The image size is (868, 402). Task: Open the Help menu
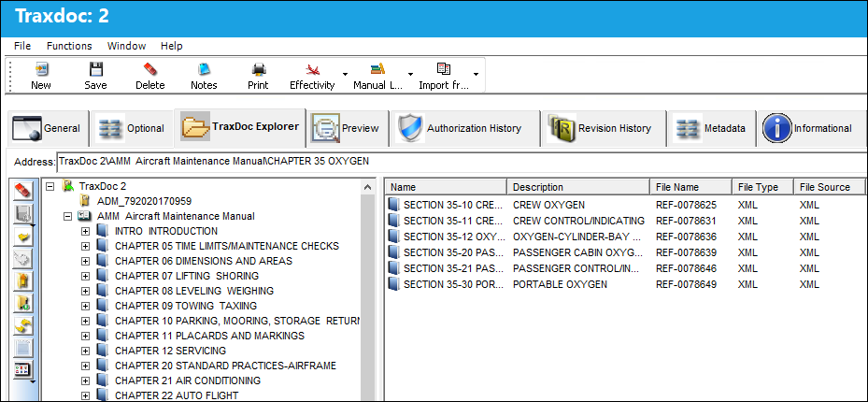pyautogui.click(x=172, y=46)
